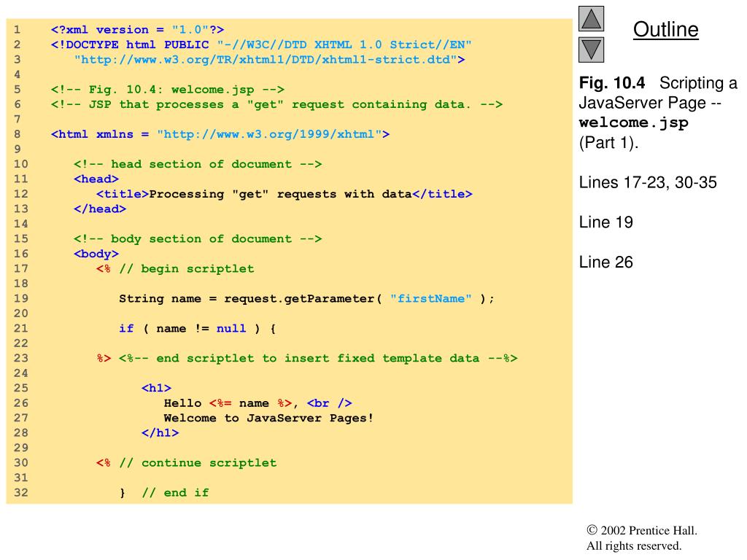Click the title line 'Processing "get" requests with data'
This screenshot has height=560, width=747.
tap(284, 194)
